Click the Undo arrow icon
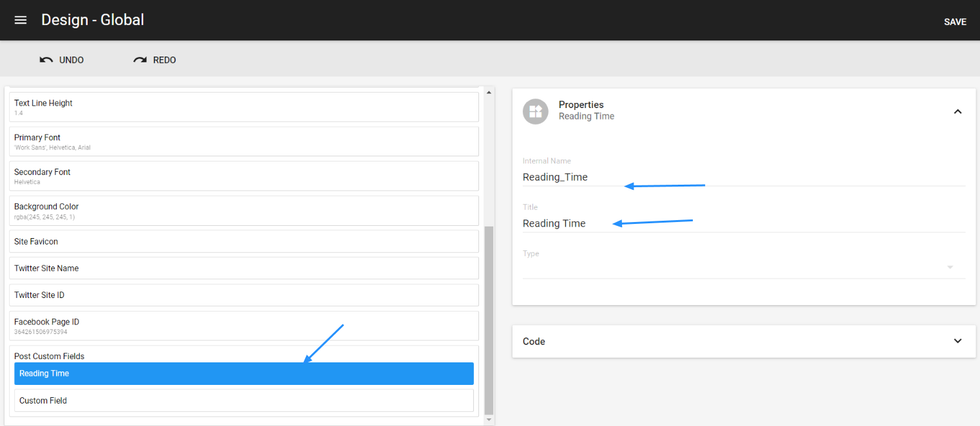This screenshot has height=426, width=980. click(46, 60)
